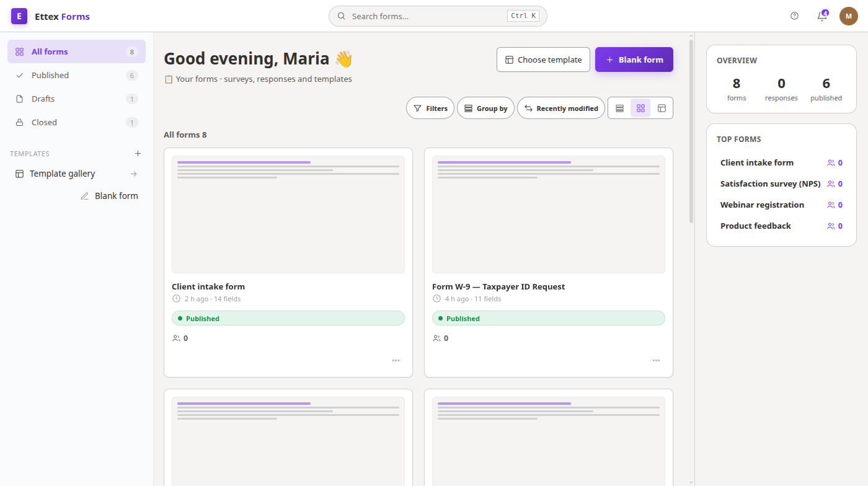Screen dimensions: 868x486
Task: Click the Published count badge 6
Action: (131, 76)
